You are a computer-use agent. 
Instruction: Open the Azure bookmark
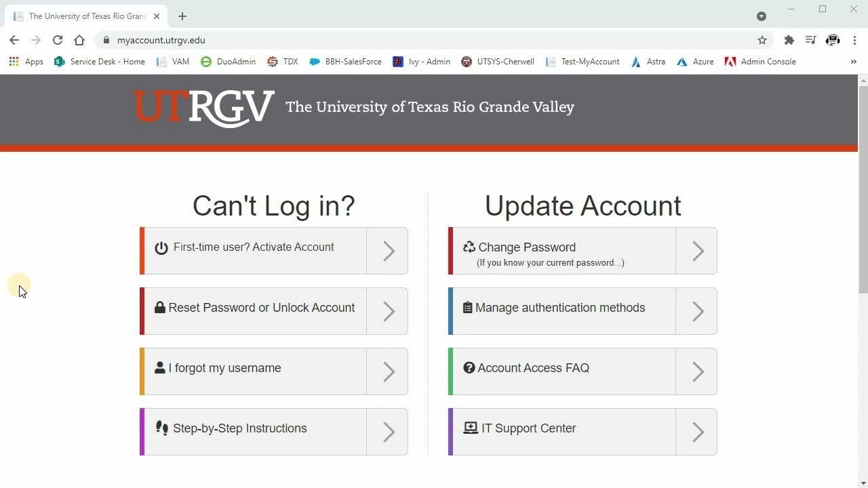pos(695,62)
